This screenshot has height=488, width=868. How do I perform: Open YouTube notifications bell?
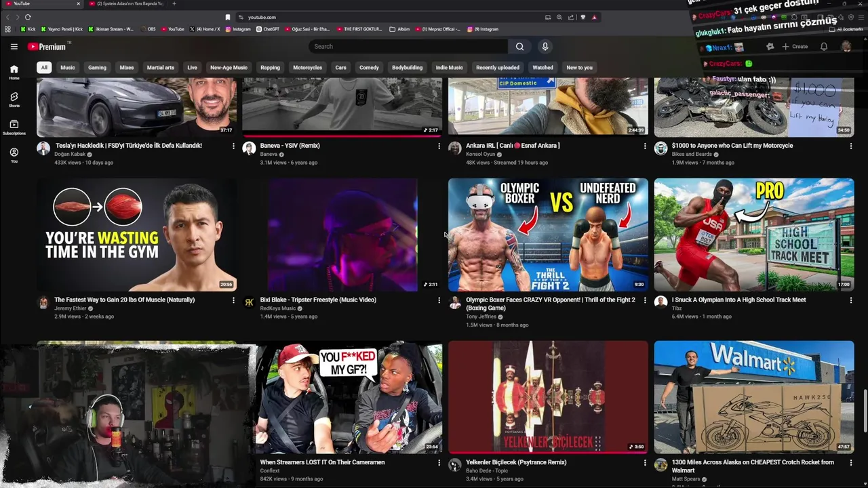tap(824, 47)
